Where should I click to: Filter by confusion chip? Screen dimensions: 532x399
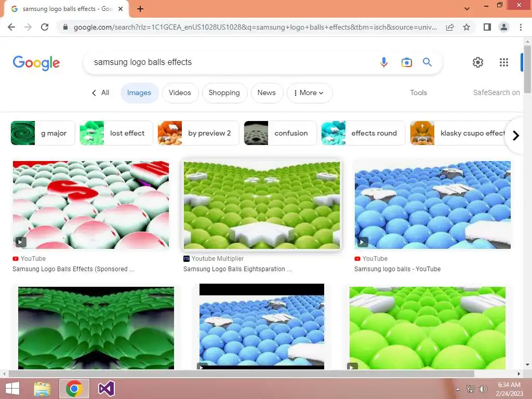[280, 133]
